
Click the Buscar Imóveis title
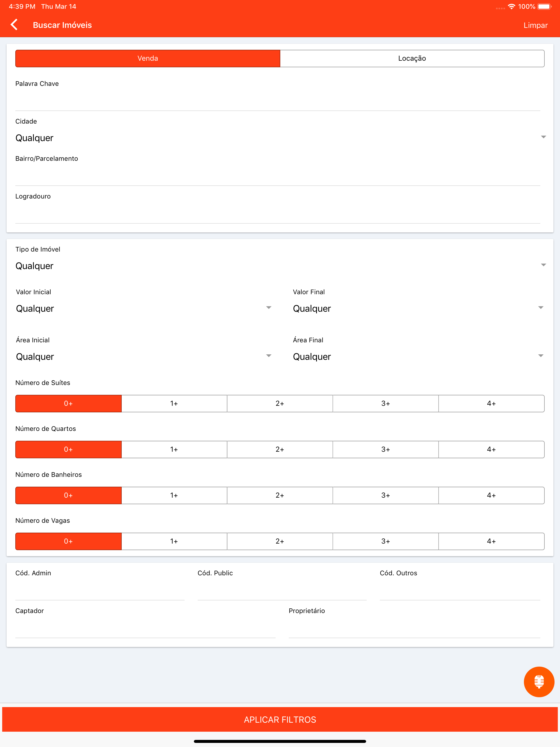[62, 25]
